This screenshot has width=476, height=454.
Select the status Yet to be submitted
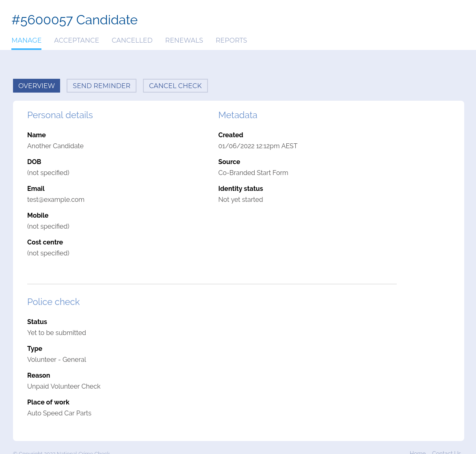(56, 333)
